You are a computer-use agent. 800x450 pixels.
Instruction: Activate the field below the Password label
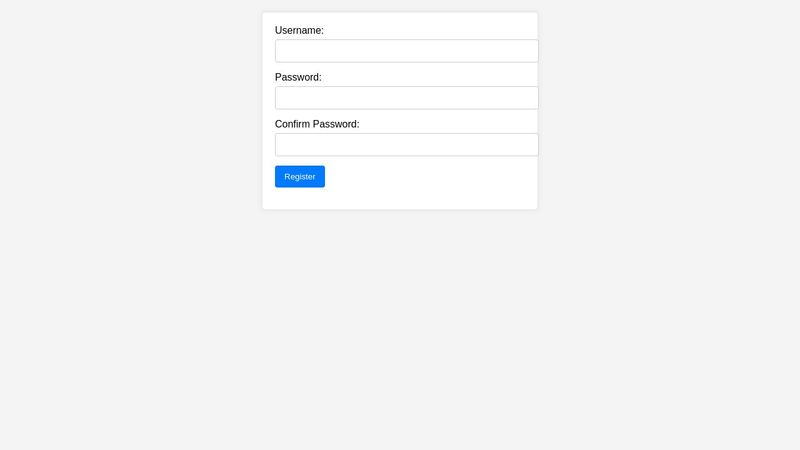pyautogui.click(x=406, y=98)
